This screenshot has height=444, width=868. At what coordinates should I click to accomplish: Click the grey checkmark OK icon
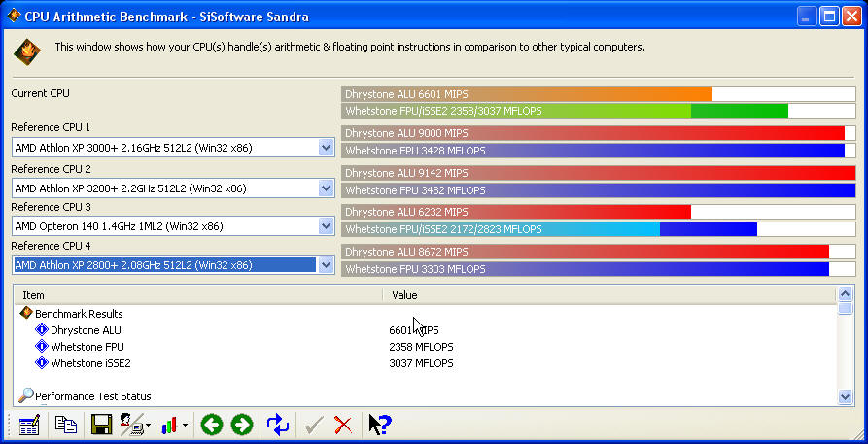pyautogui.click(x=314, y=426)
